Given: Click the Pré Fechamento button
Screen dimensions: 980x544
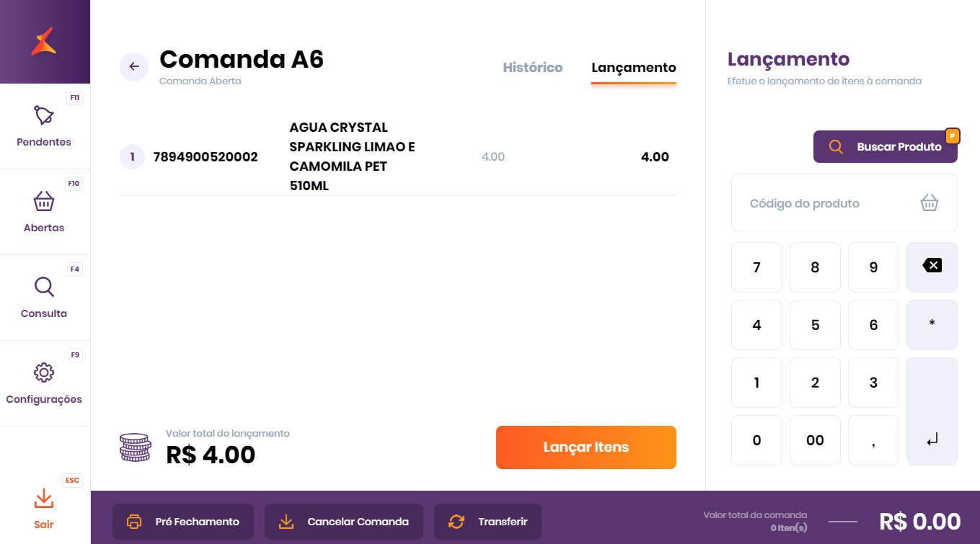Looking at the screenshot, I should tap(183, 522).
